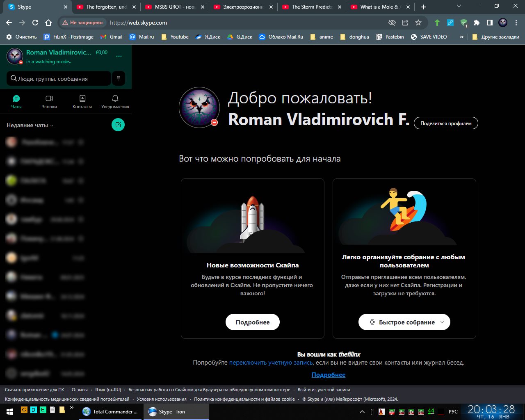Viewport: 525px width, 420px height.
Task: Open the Chats tab in Skype
Action: tap(16, 102)
